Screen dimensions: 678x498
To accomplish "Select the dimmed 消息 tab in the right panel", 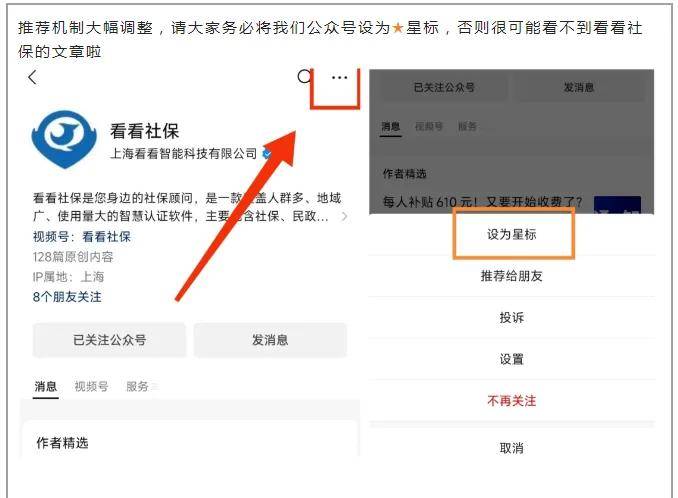I will click(x=391, y=127).
